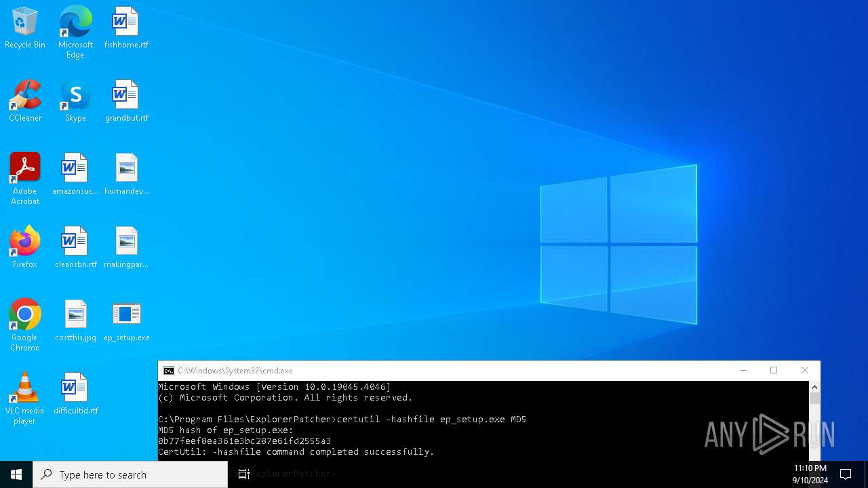Open CCleaner desktop shortcut
The height and width of the screenshot is (488, 868).
pos(25,101)
